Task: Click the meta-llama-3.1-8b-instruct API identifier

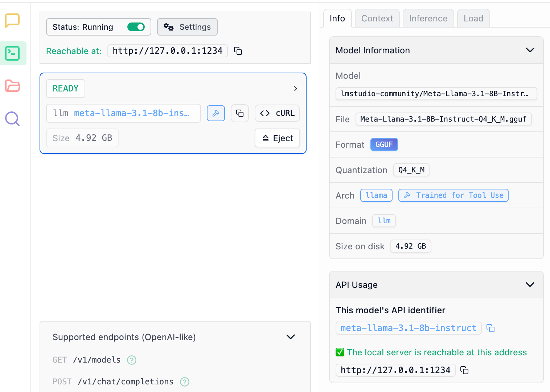Action: pos(409,328)
